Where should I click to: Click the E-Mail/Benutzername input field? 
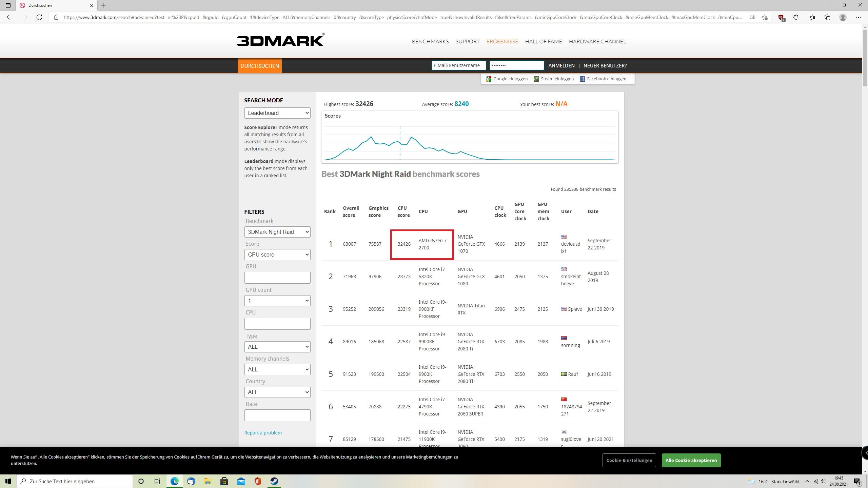[x=458, y=65]
